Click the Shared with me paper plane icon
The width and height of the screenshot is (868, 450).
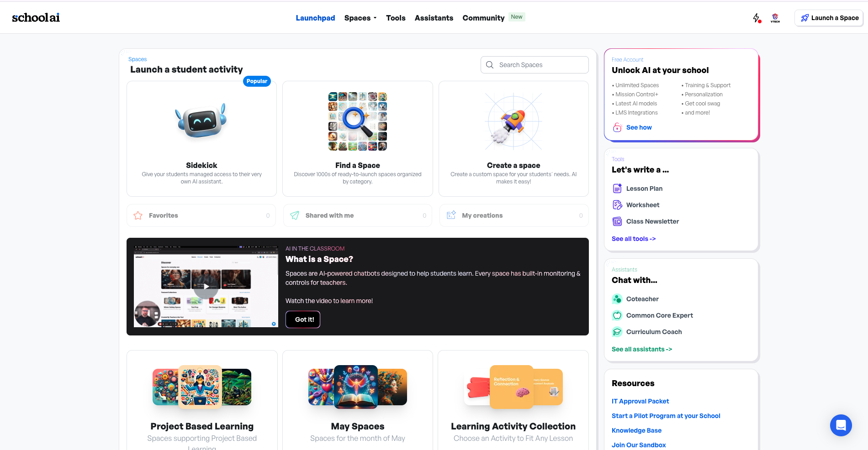(x=295, y=215)
